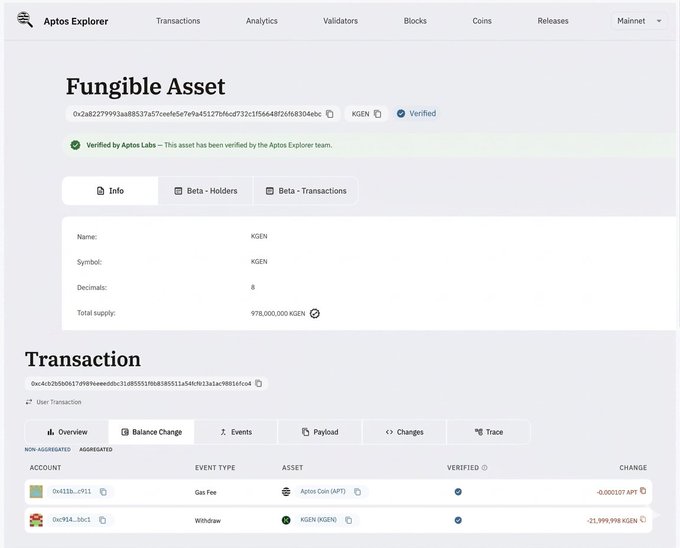
Task: Copy the KGEN symbol chip
Action: tap(377, 114)
